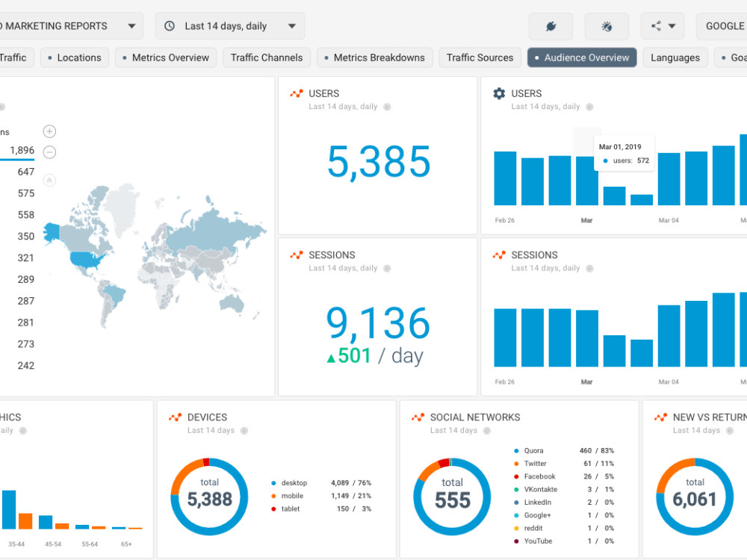747x560 pixels.
Task: Toggle the tablet legend entry in Devices
Action: (321, 508)
